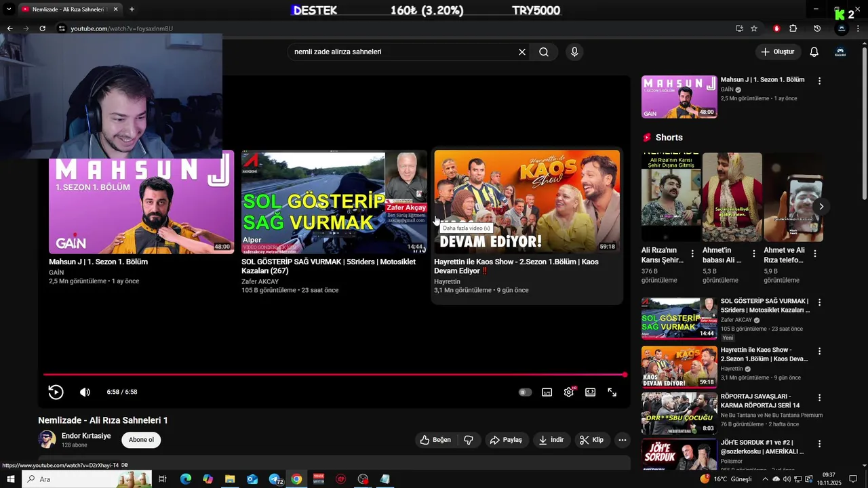Open options for Ahmet ve Ali Rıza short

pos(815,253)
